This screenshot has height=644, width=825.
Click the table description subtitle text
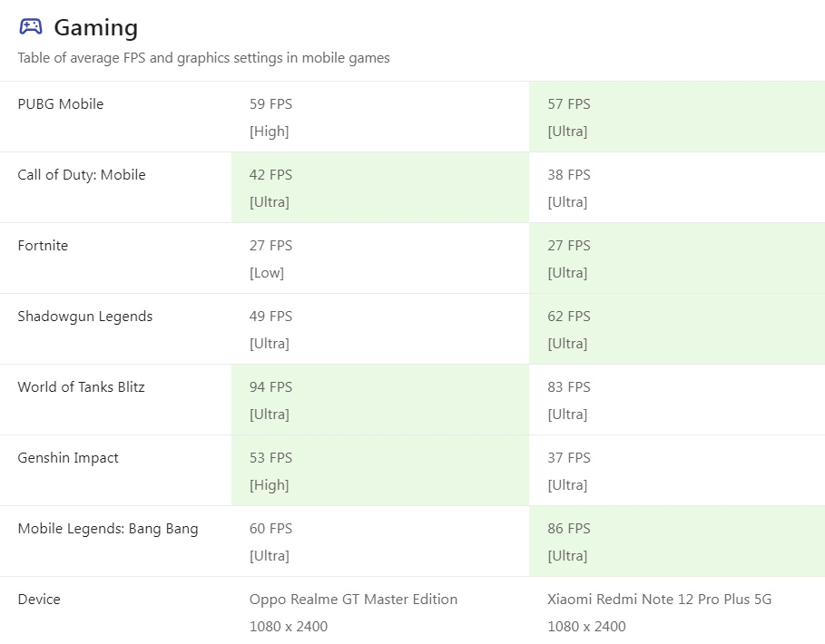pos(203,58)
